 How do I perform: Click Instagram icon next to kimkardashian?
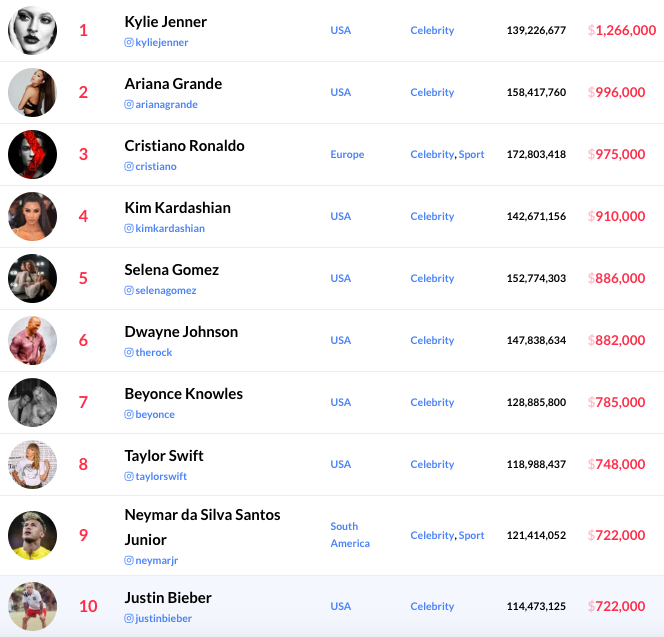point(129,229)
